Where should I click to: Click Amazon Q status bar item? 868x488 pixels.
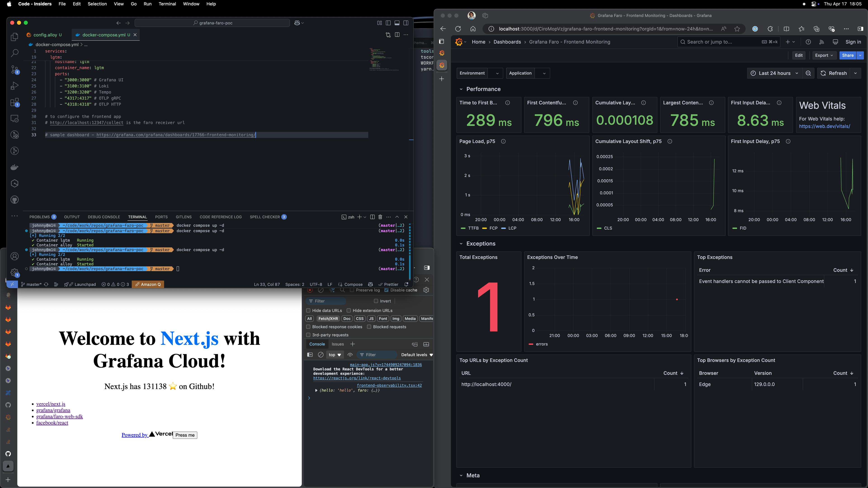148,284
